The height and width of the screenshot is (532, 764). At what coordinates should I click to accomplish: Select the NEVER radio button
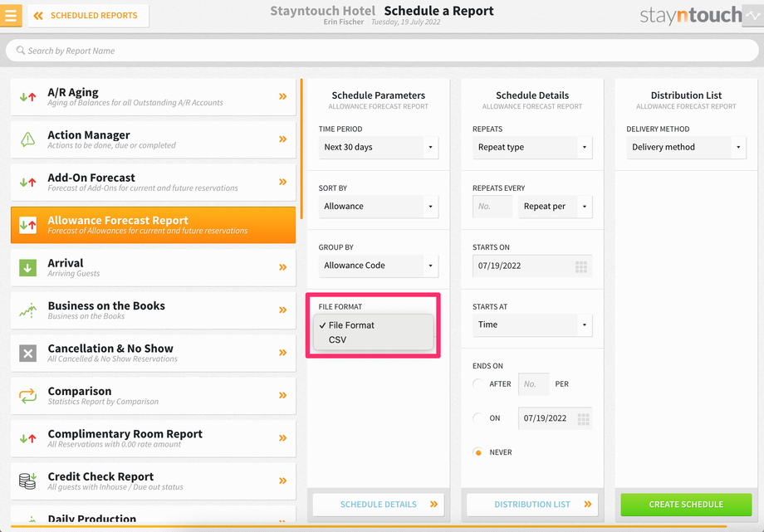(478, 452)
